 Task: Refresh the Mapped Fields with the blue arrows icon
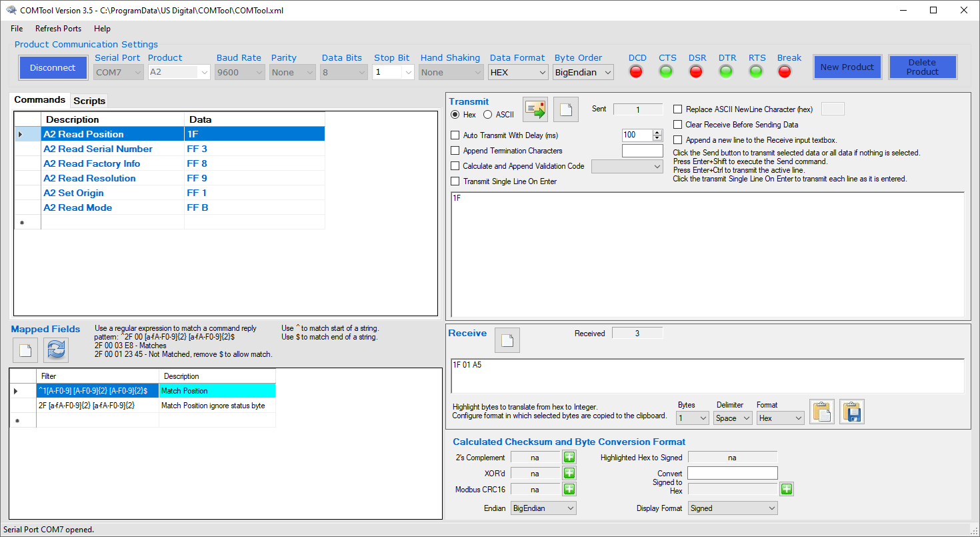pyautogui.click(x=55, y=350)
